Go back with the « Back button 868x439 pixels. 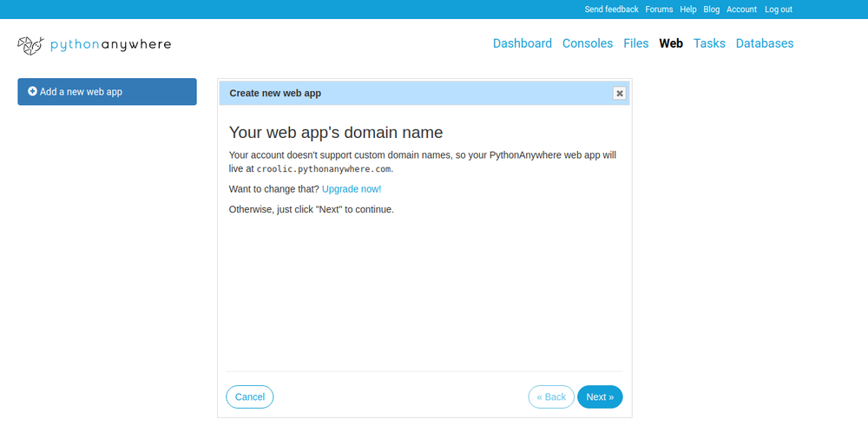tap(551, 397)
